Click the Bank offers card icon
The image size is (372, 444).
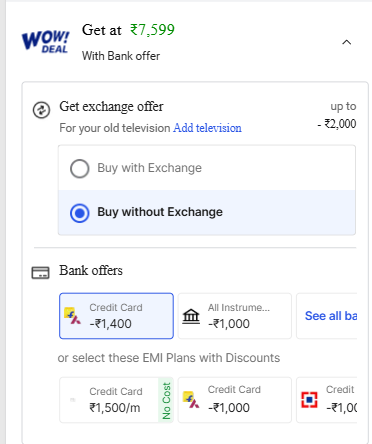click(40, 272)
